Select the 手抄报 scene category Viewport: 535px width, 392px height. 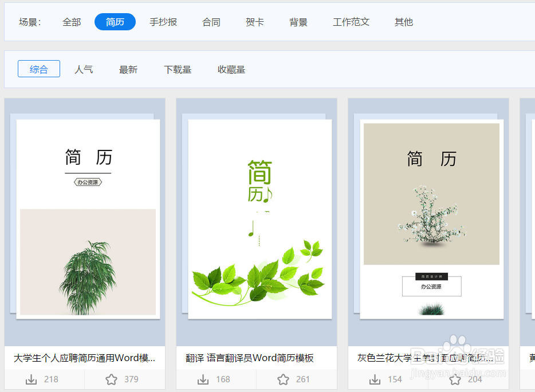tap(163, 22)
